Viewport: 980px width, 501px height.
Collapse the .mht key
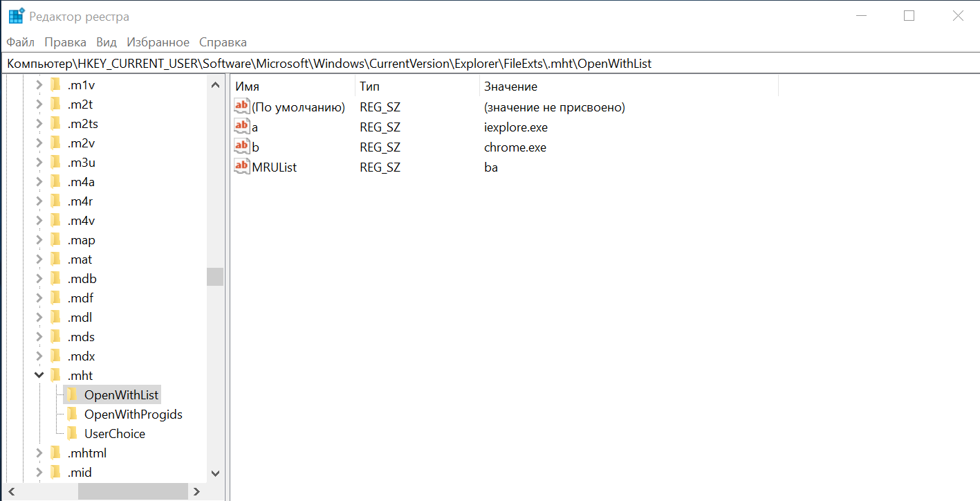pos(39,376)
